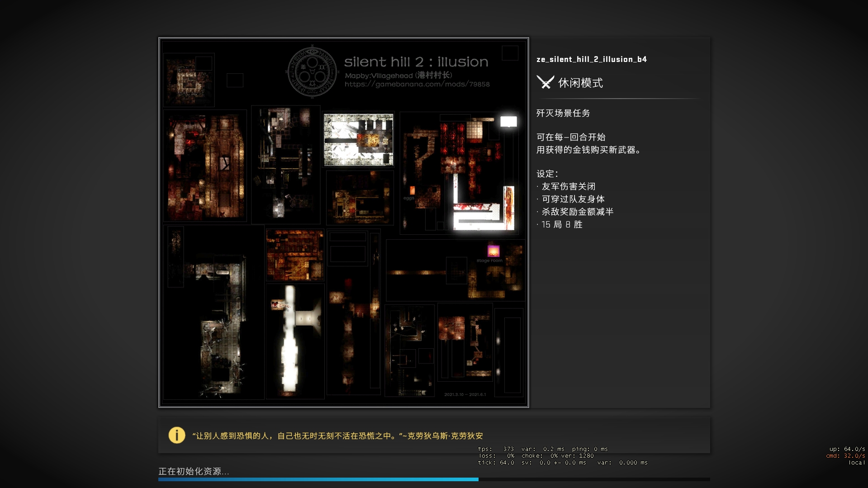Click the loading progress bar
868x488 pixels.
pyautogui.click(x=434, y=479)
